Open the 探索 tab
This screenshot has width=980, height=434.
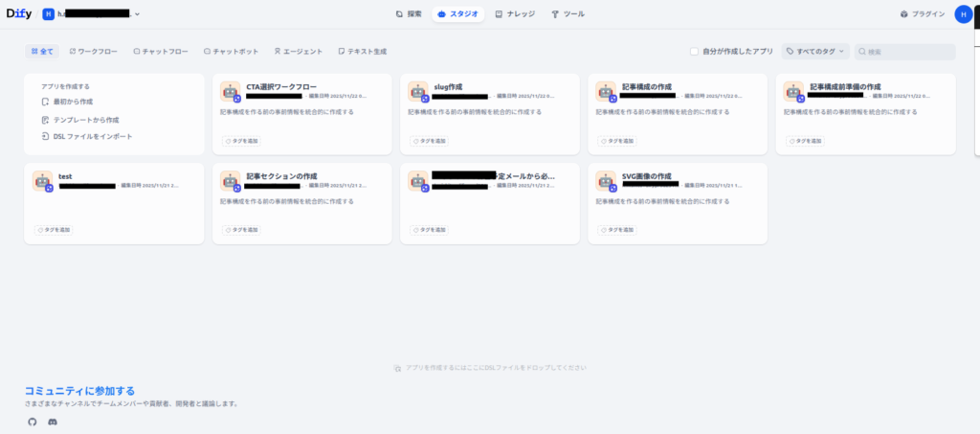409,14
